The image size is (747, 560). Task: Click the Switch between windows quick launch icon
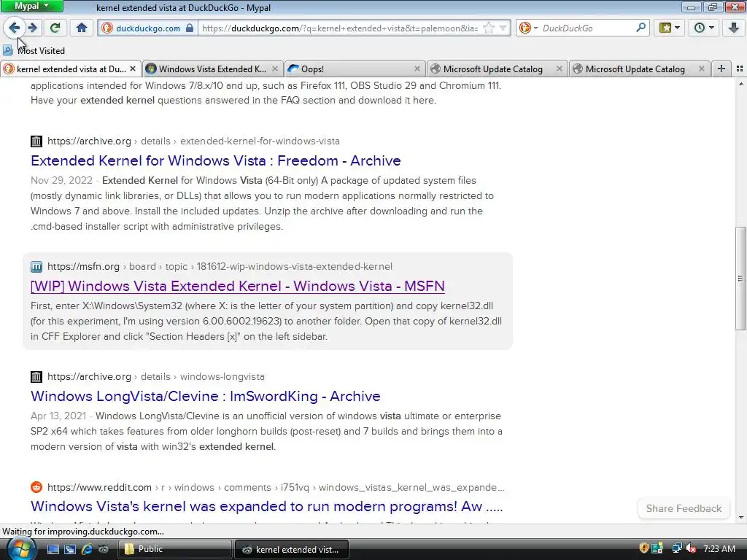tap(69, 549)
